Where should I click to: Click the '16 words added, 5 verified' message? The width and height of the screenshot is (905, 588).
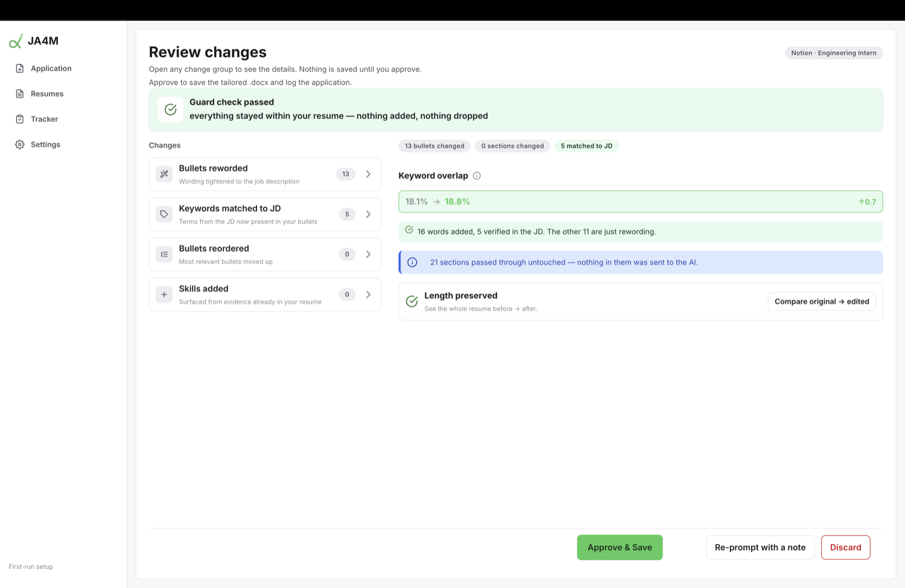click(x=536, y=232)
